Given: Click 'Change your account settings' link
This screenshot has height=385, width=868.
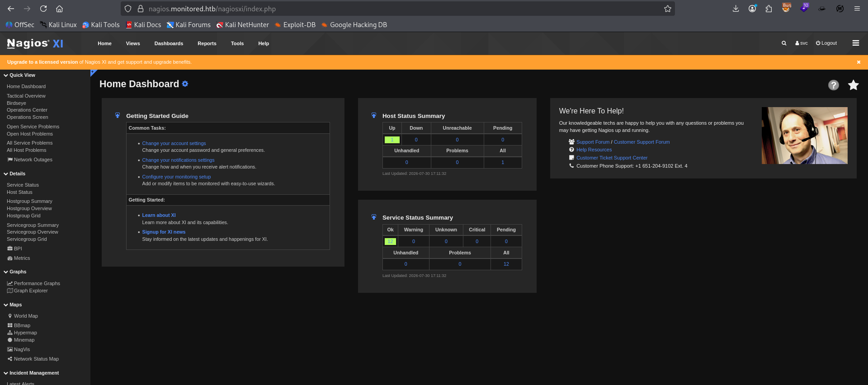Looking at the screenshot, I should pos(174,143).
